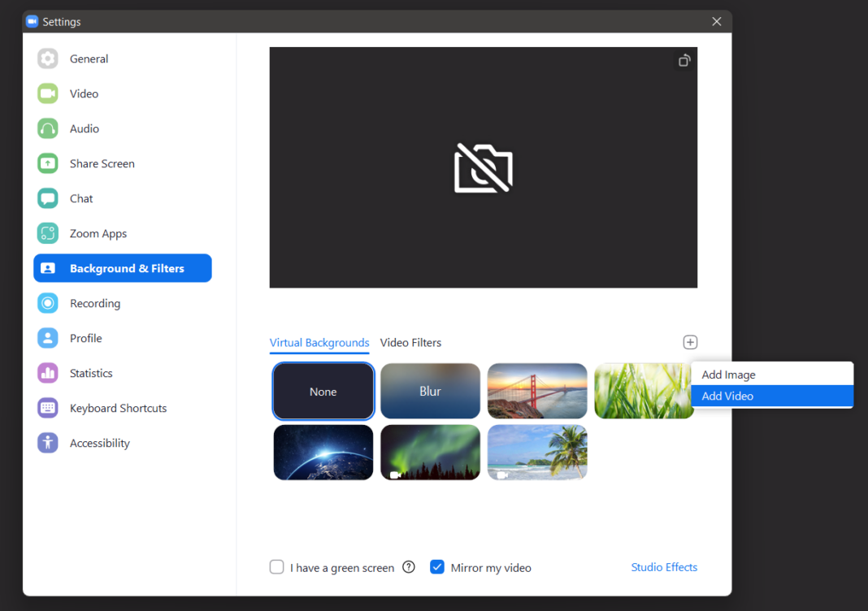Uncheck the 'Mirror my video' checkbox
Viewport: 868px width, 611px height.
(437, 567)
